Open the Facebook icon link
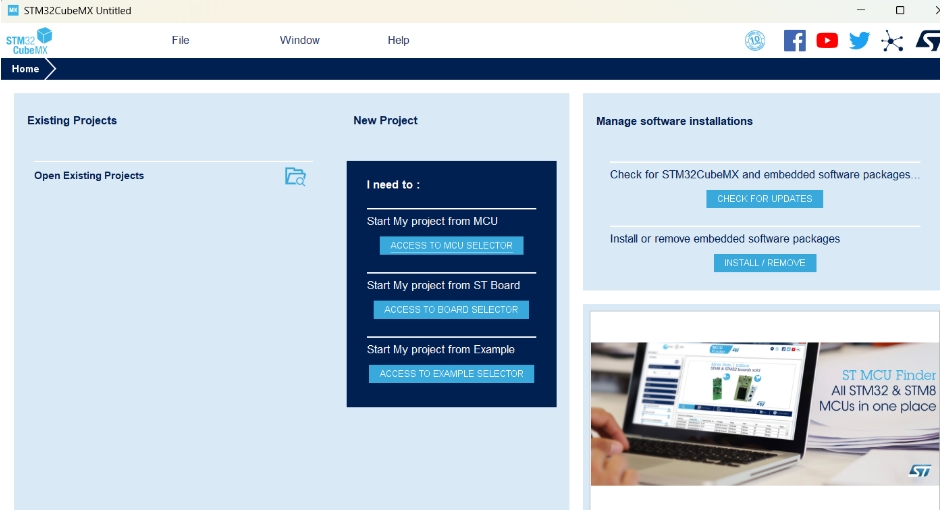This screenshot has width=940, height=510. [794, 41]
